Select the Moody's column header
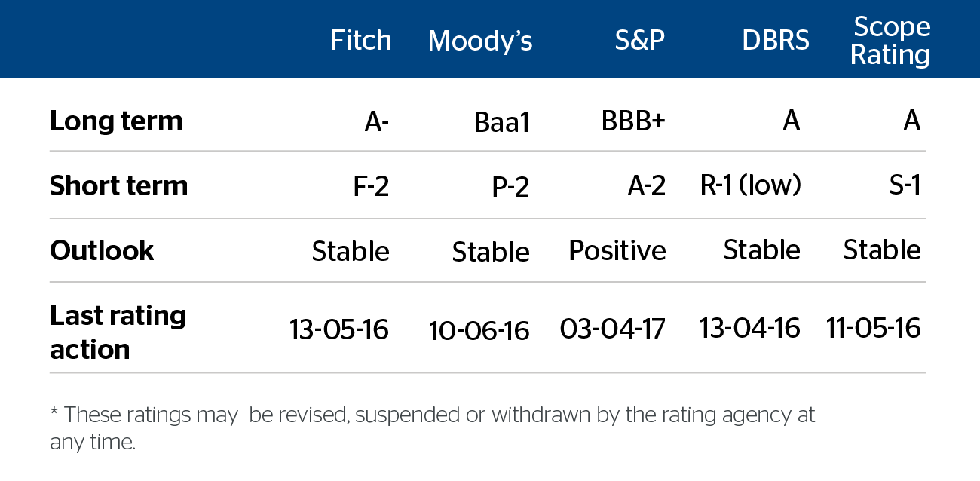Image resolution: width=980 pixels, height=481 pixels. 479,41
